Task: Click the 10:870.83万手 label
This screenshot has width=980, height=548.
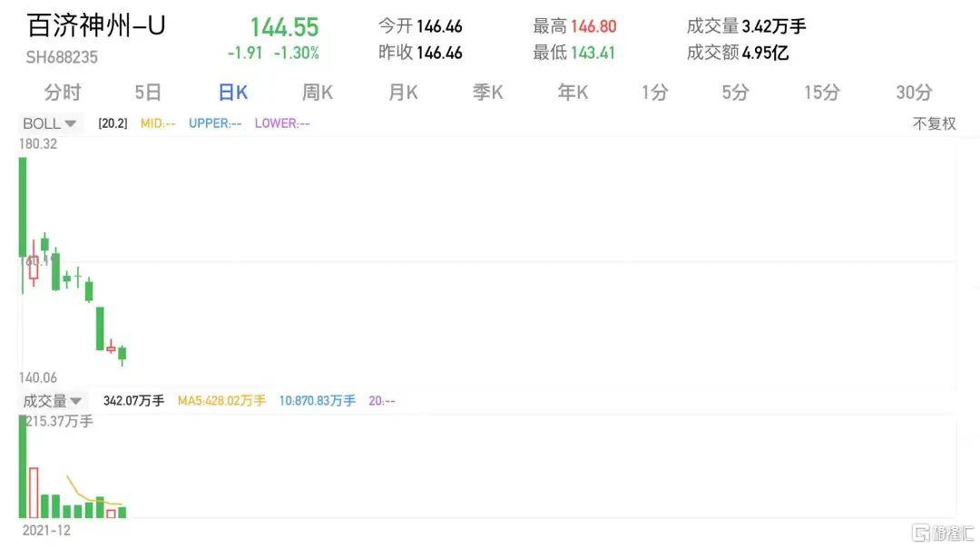Action: click(317, 400)
